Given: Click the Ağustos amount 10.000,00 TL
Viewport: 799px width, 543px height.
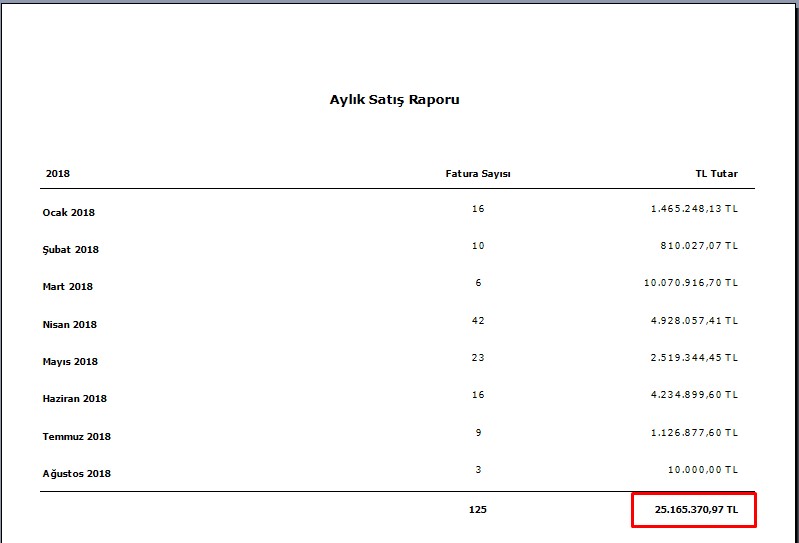Looking at the screenshot, I should [704, 470].
